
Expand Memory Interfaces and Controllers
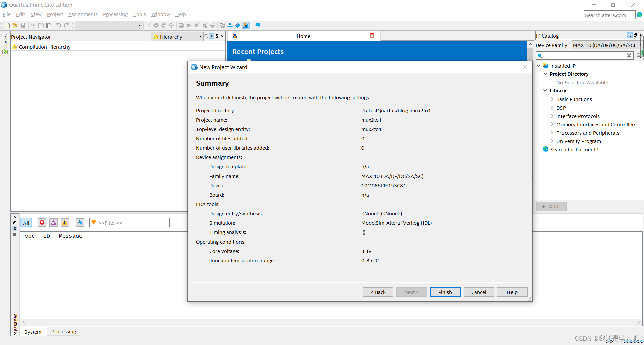[x=552, y=124]
